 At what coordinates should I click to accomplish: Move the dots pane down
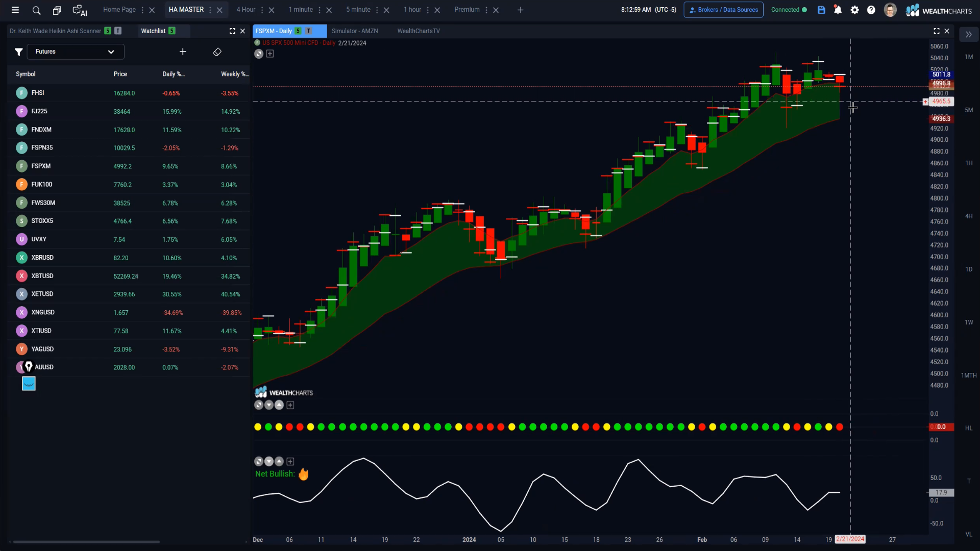pos(269,405)
